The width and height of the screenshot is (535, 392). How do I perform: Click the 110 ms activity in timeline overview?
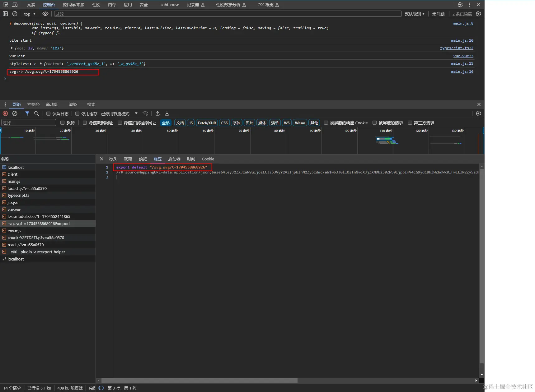pos(387,141)
